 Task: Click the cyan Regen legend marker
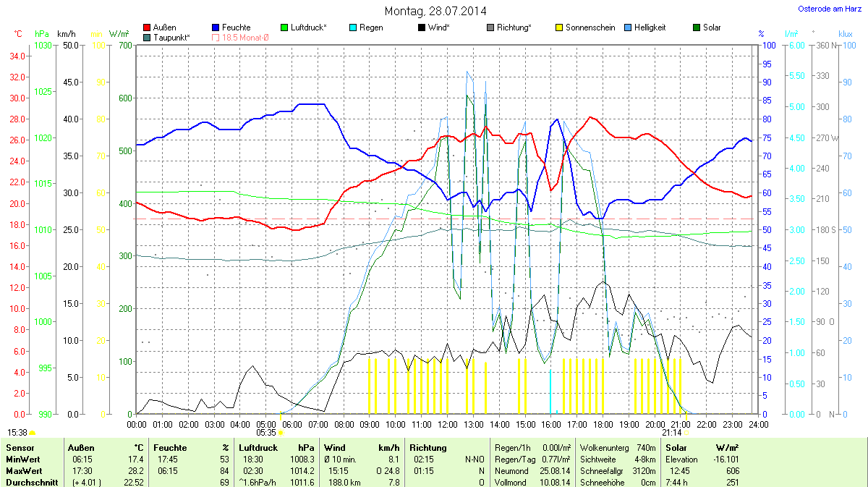click(353, 27)
